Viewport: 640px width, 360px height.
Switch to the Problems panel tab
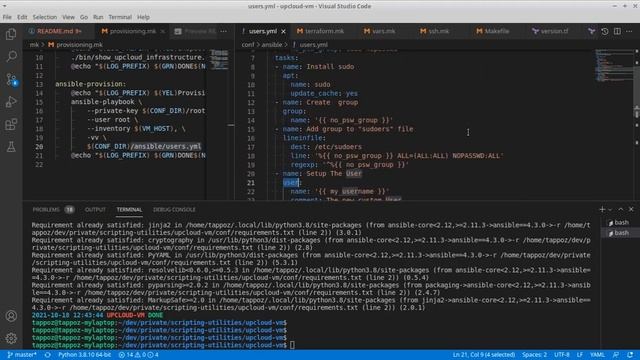click(x=53, y=209)
